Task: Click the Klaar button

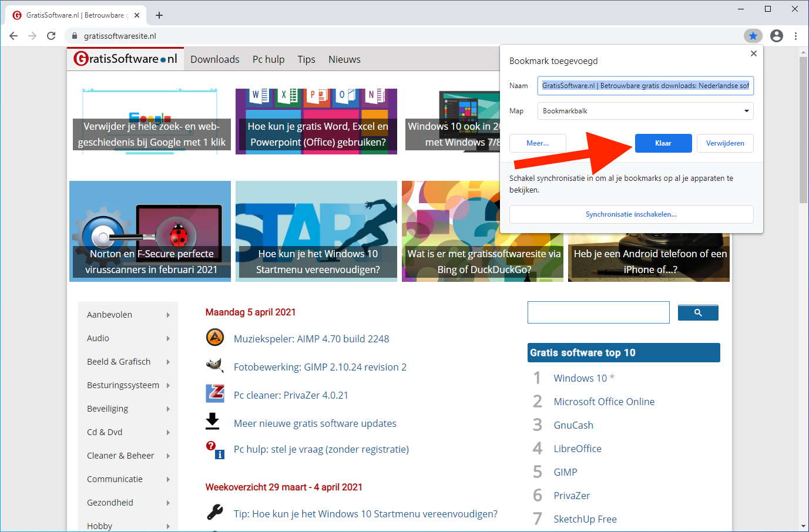Action: coord(663,143)
